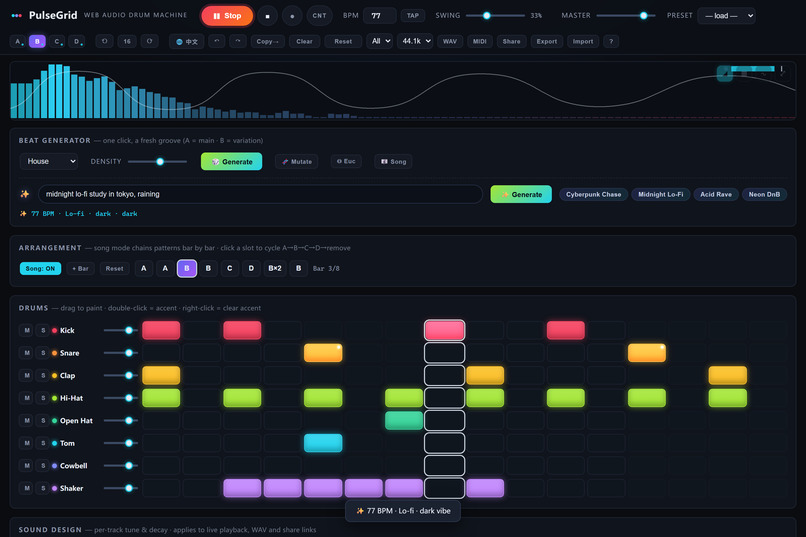
Task: Click the Euc euclidean button
Action: pos(346,161)
